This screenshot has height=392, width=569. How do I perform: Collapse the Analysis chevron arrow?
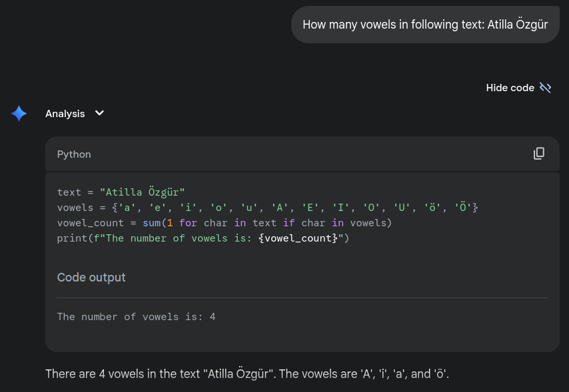[99, 113]
